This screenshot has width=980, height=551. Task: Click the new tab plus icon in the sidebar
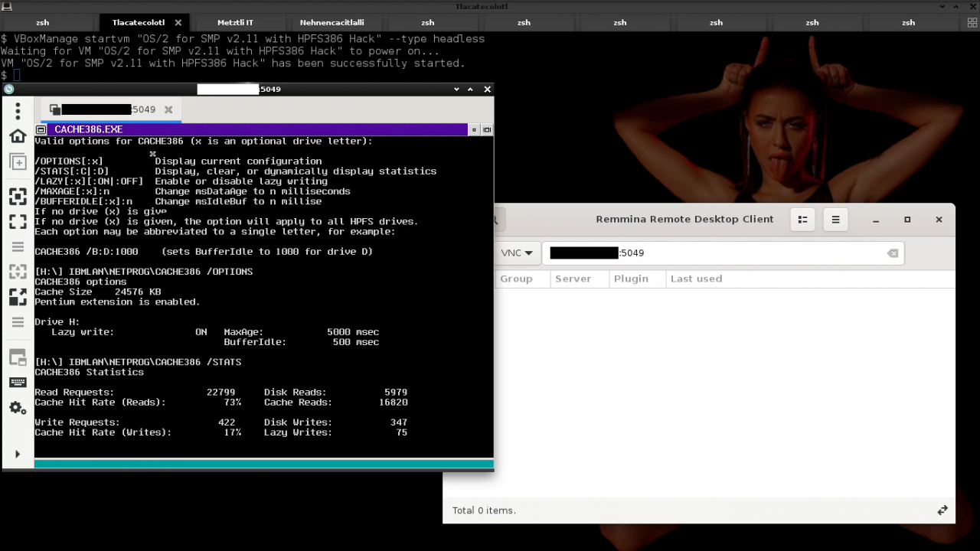[x=18, y=162]
